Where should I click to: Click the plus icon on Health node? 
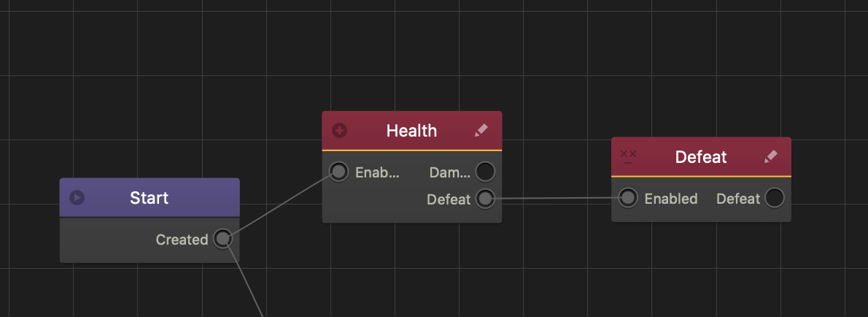tap(340, 131)
